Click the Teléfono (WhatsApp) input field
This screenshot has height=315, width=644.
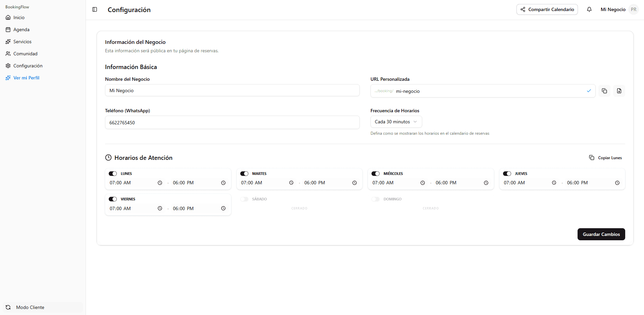pyautogui.click(x=232, y=122)
